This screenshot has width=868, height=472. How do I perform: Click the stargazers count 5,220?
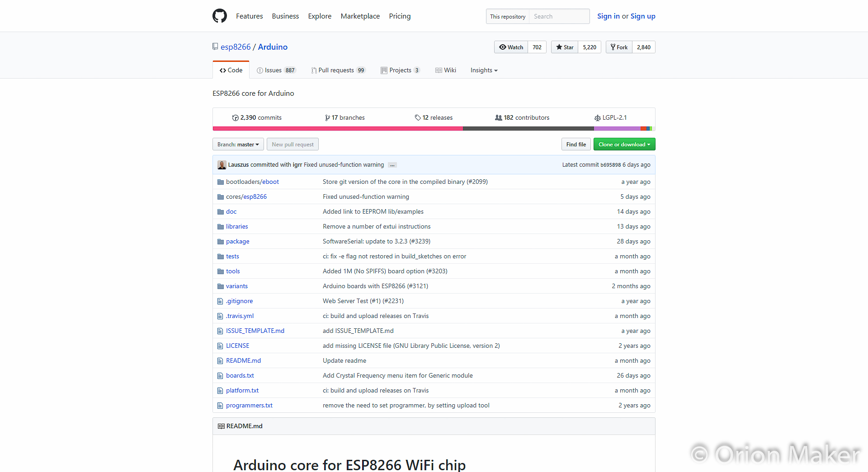tap(590, 47)
